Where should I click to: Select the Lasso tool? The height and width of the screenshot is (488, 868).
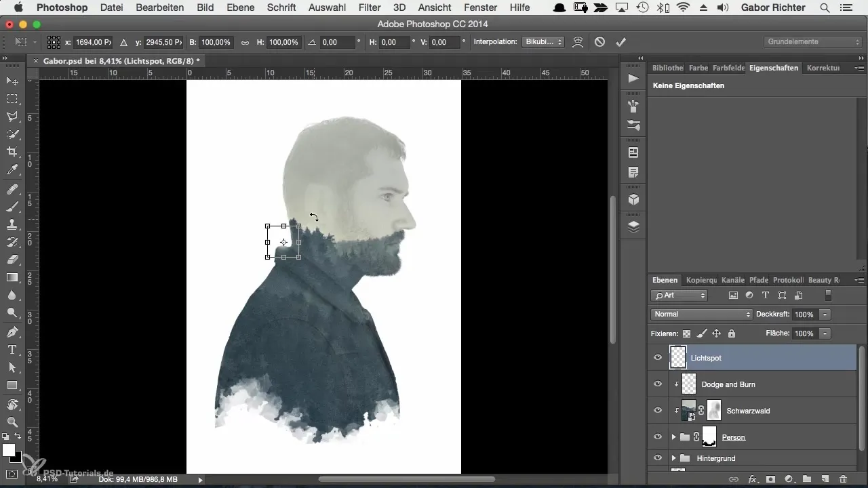tap(12, 117)
